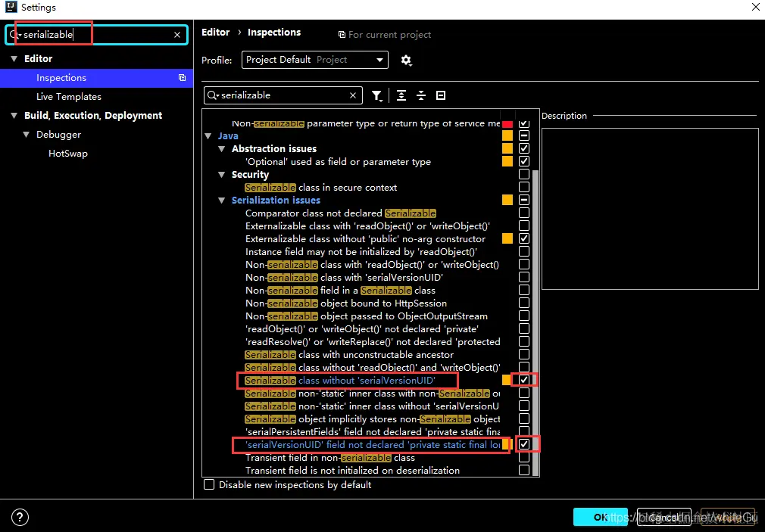Select Non-serializable class with 'serialVersionUID' row
Viewport: 765px width, 532px height.
point(344,278)
